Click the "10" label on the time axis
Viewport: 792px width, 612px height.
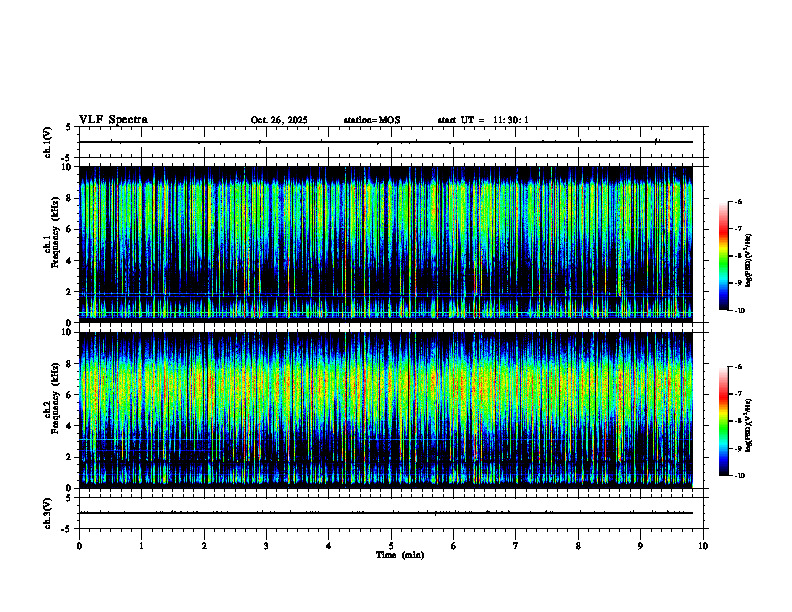point(703,546)
